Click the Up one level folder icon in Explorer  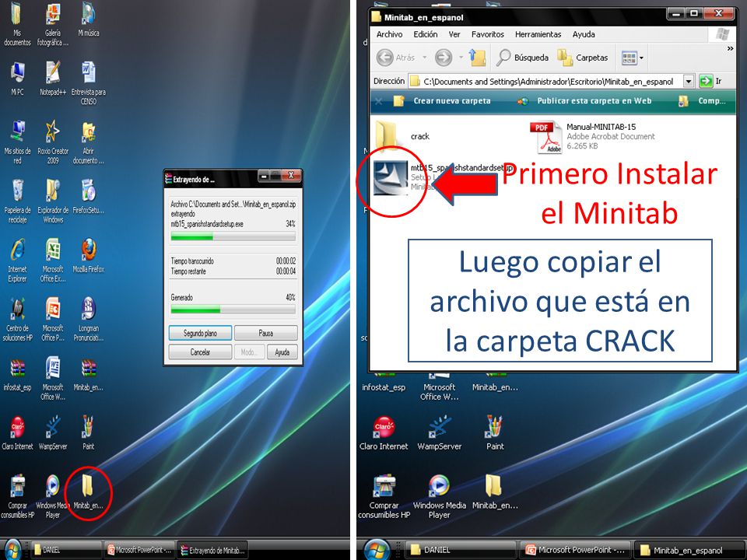pyautogui.click(x=477, y=58)
